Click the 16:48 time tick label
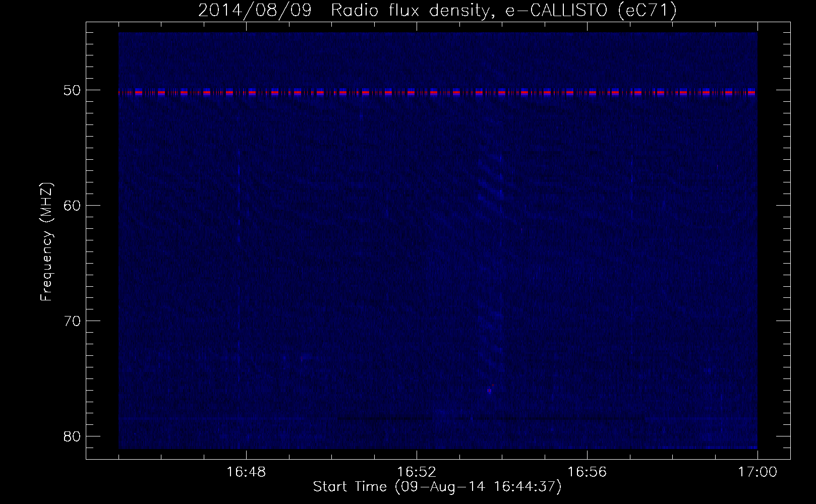 click(246, 473)
